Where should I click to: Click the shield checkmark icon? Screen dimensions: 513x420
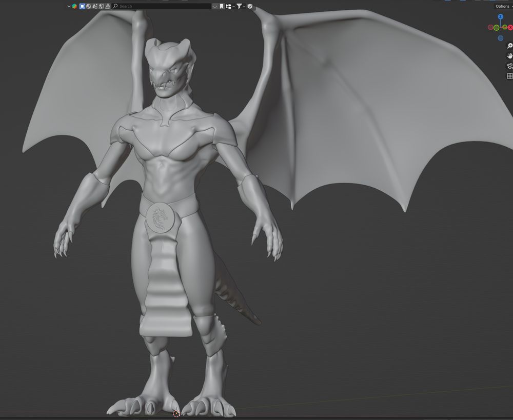[250, 6]
